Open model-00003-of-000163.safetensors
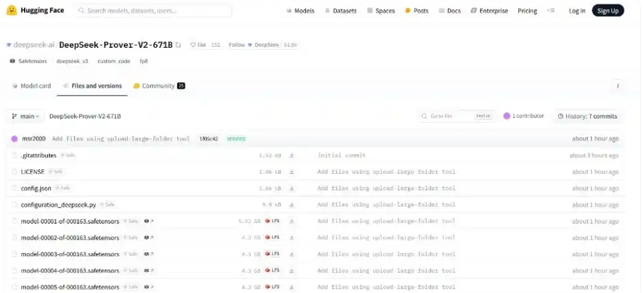 pyautogui.click(x=70, y=254)
